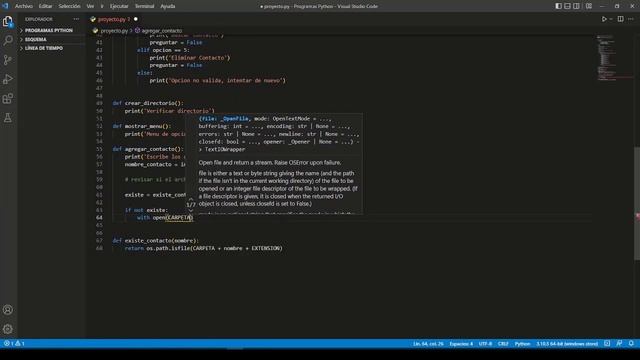This screenshot has width=640, height=360.
Task: Toggle the bottom panel
Action: tap(567, 6)
